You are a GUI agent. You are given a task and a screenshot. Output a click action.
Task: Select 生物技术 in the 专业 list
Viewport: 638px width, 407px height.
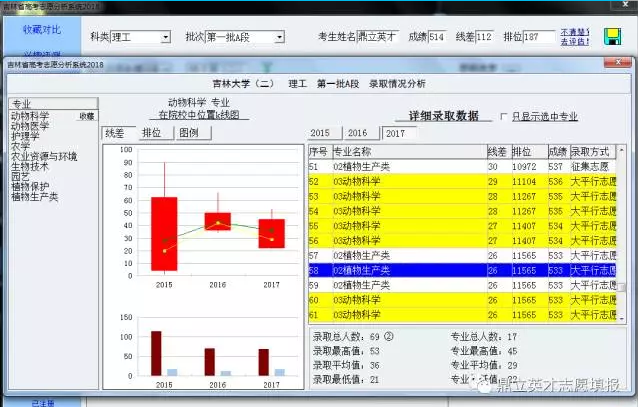tap(30, 167)
